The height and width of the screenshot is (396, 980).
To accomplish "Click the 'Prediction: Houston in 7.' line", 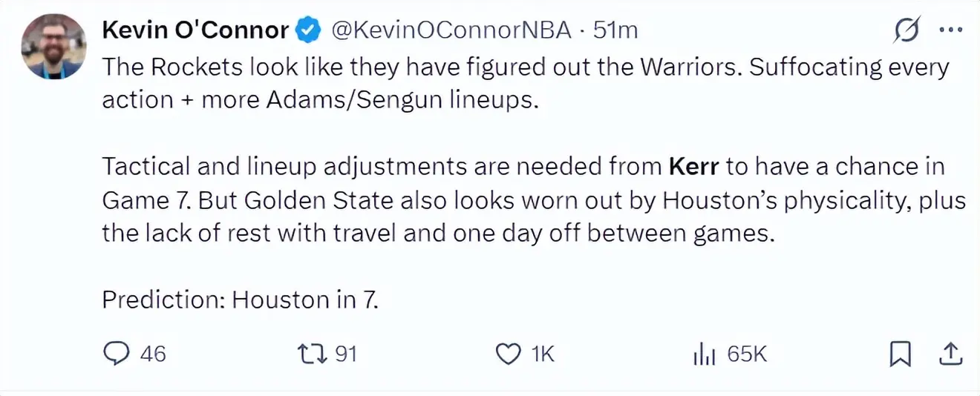I will point(241,300).
